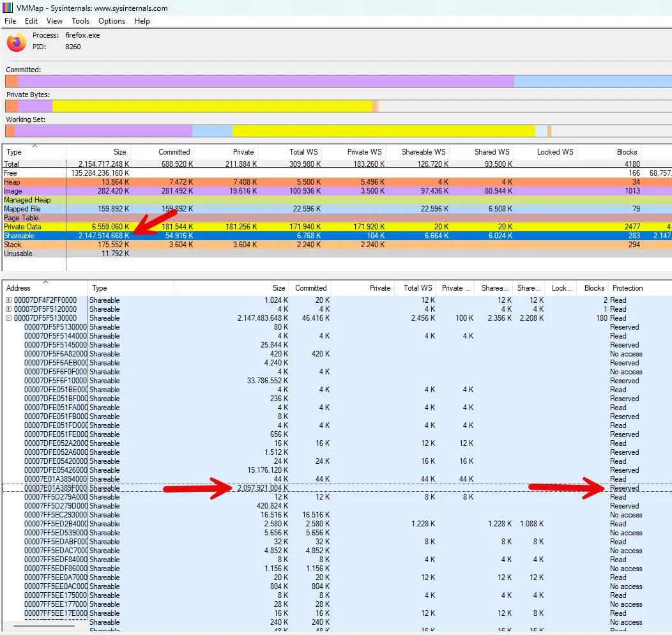Select the 00007FF5EE177000 block row
Image resolution: width=672 pixels, height=635 pixels.
point(337,604)
